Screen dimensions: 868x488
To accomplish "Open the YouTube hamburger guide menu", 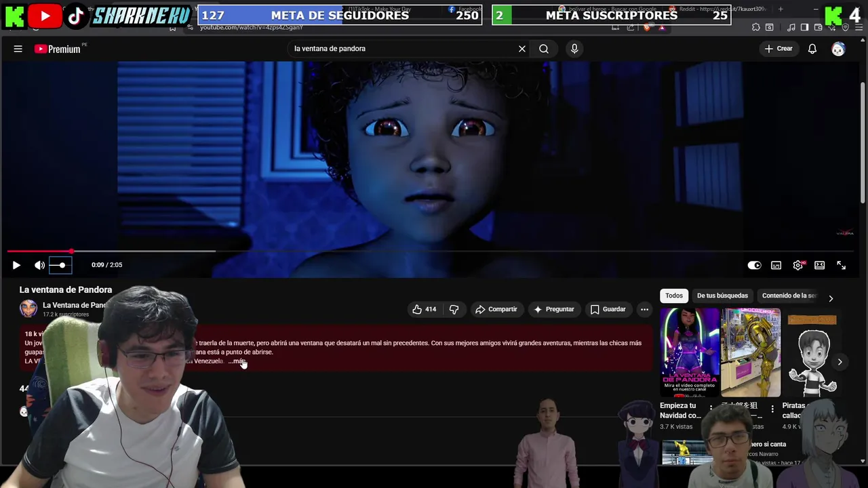I will click(x=18, y=49).
